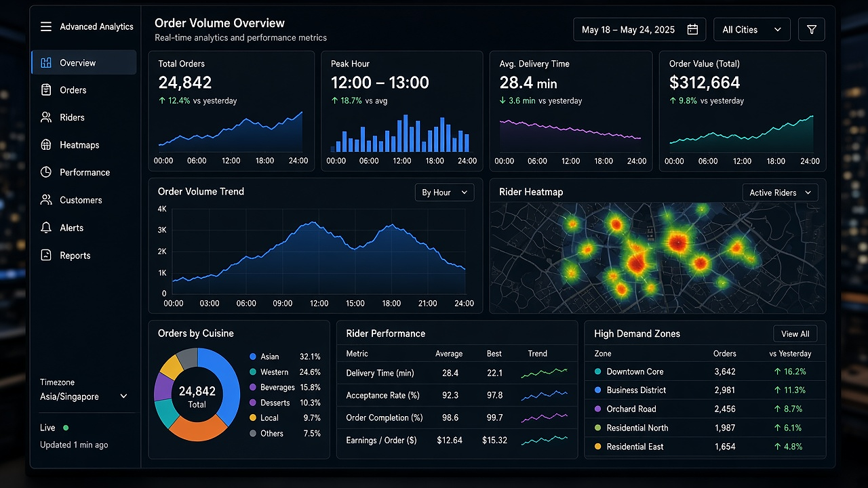868x488 pixels.
Task: Click the Riders people icon
Action: [x=46, y=117]
